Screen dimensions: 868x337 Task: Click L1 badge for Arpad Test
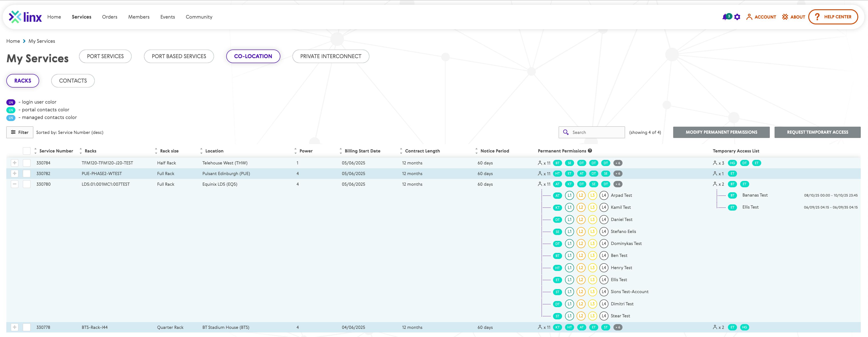click(570, 195)
